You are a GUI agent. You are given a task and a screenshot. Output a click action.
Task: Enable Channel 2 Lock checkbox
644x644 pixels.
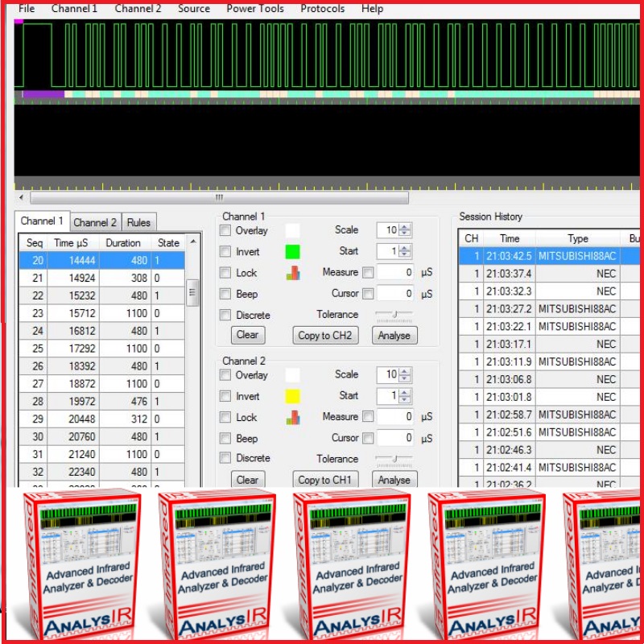(225, 417)
